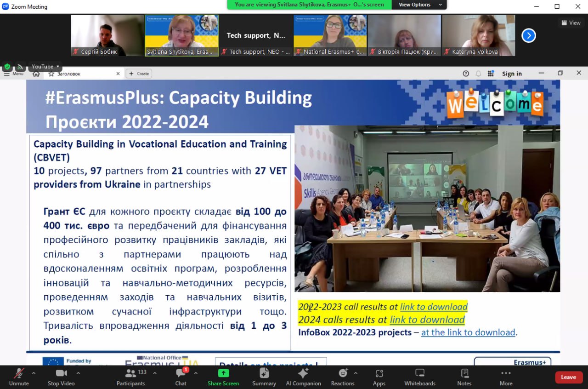The height and width of the screenshot is (389, 588).
Task: Open notifications bell in shared window
Action: (x=478, y=74)
